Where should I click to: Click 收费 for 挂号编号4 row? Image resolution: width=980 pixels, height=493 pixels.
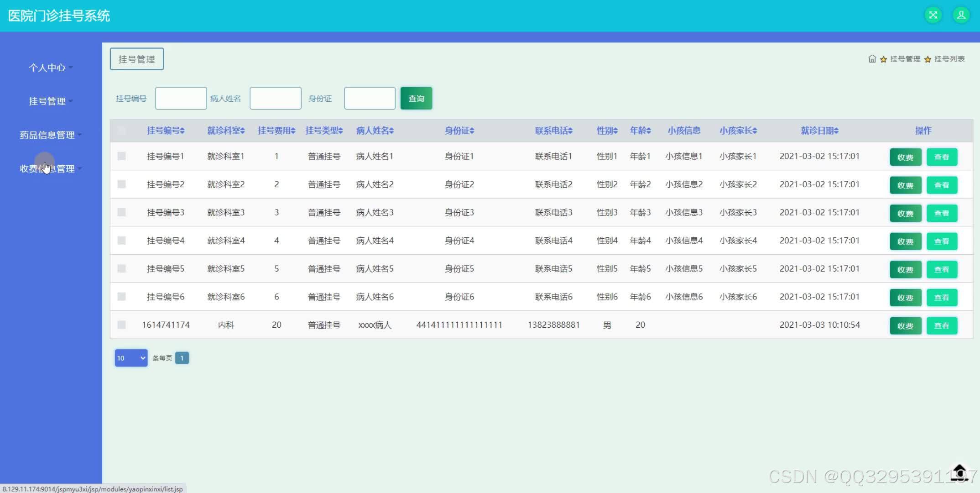[906, 241]
